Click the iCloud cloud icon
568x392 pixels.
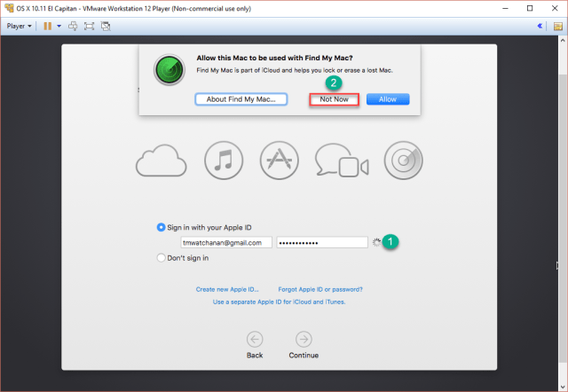tap(162, 161)
